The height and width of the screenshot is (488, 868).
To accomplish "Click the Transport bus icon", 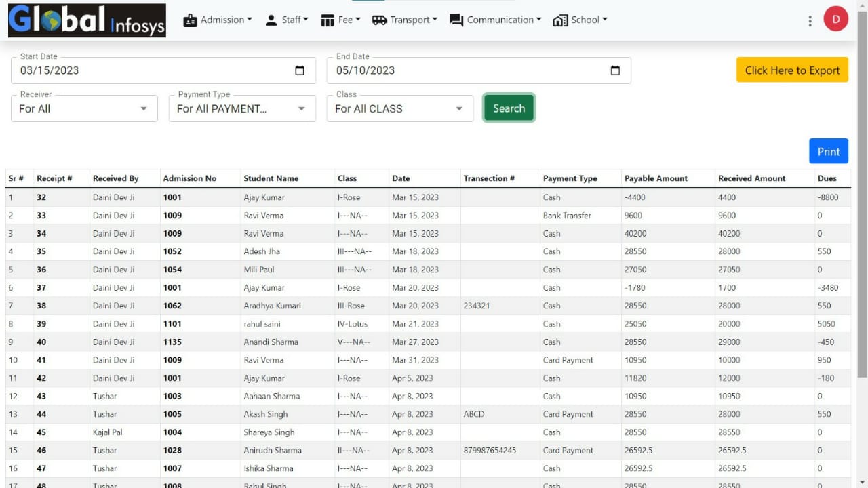I will point(379,20).
